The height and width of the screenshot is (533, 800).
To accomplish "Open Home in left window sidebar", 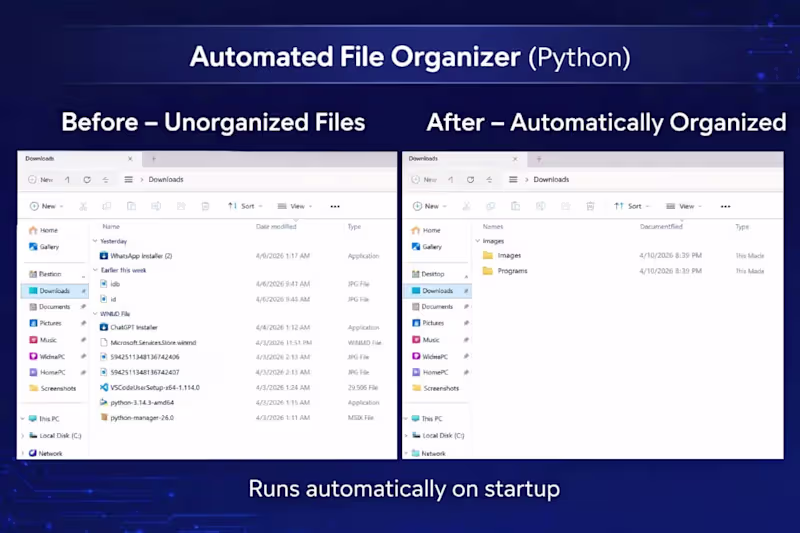I will click(x=44, y=230).
